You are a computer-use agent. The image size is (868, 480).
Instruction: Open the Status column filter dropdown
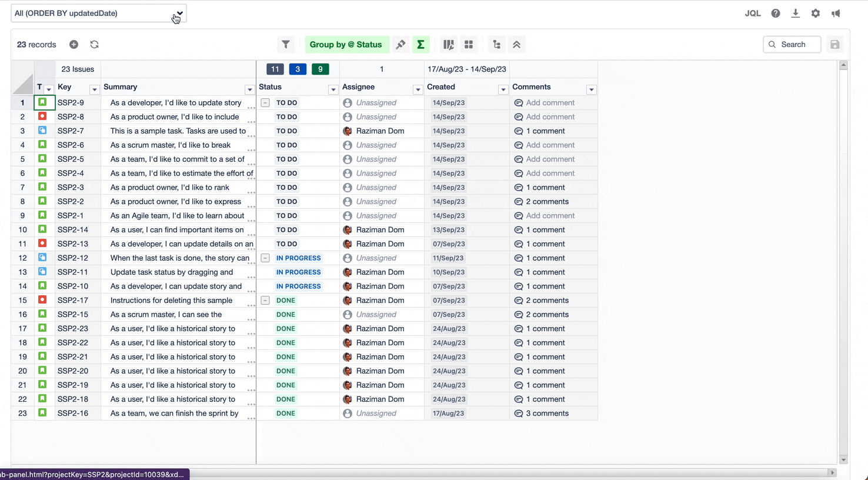pyautogui.click(x=333, y=89)
